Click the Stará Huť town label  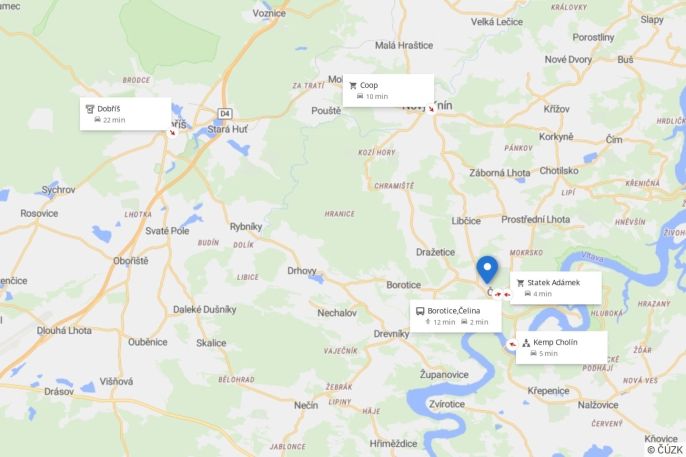pyautogui.click(x=228, y=129)
